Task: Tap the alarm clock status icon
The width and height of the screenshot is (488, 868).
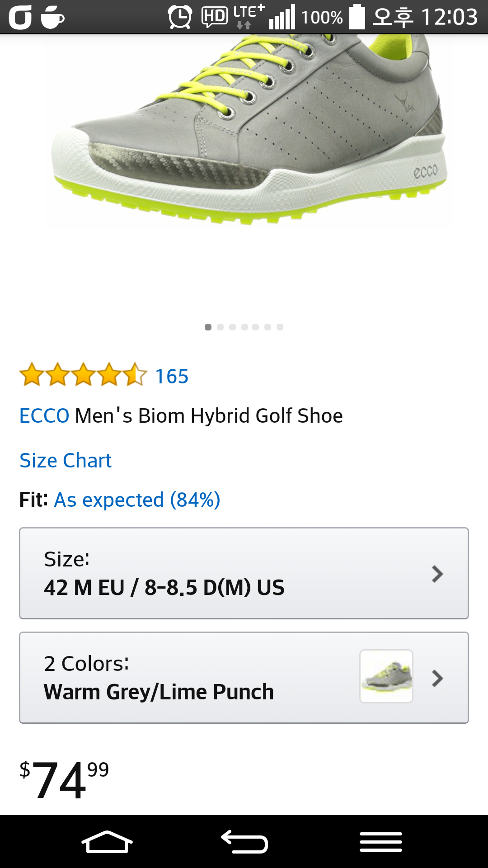Action: point(180,17)
